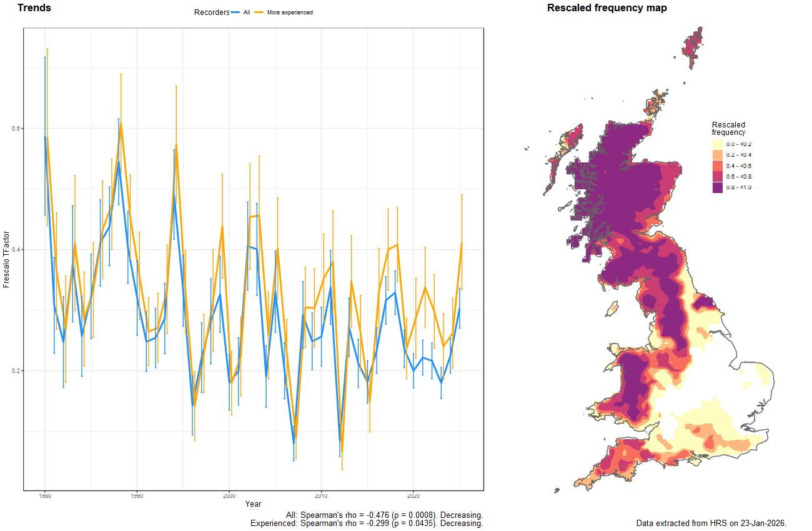Select the 0.6 - <0.8 magenta swatch

tap(718, 177)
